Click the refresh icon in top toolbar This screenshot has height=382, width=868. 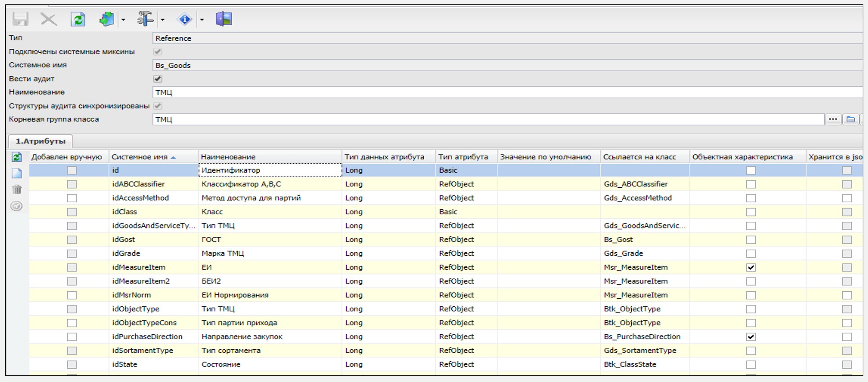(x=78, y=19)
